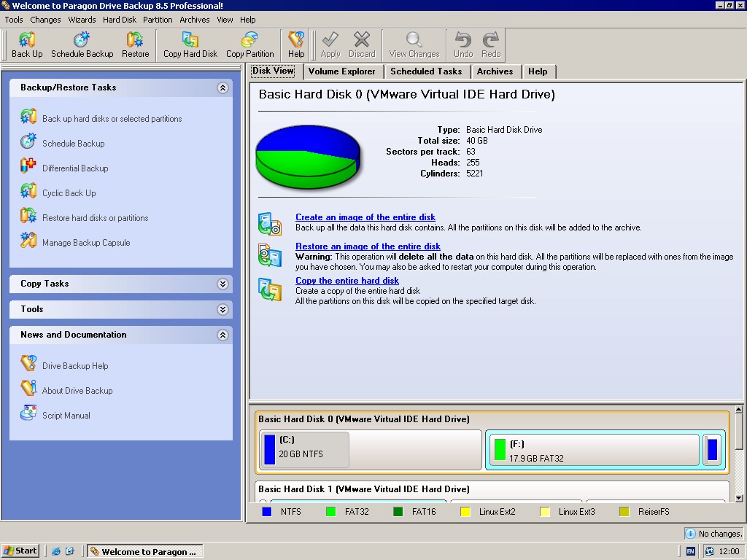Click the Restore an image disk icon
This screenshot has height=560, width=747.
(270, 254)
